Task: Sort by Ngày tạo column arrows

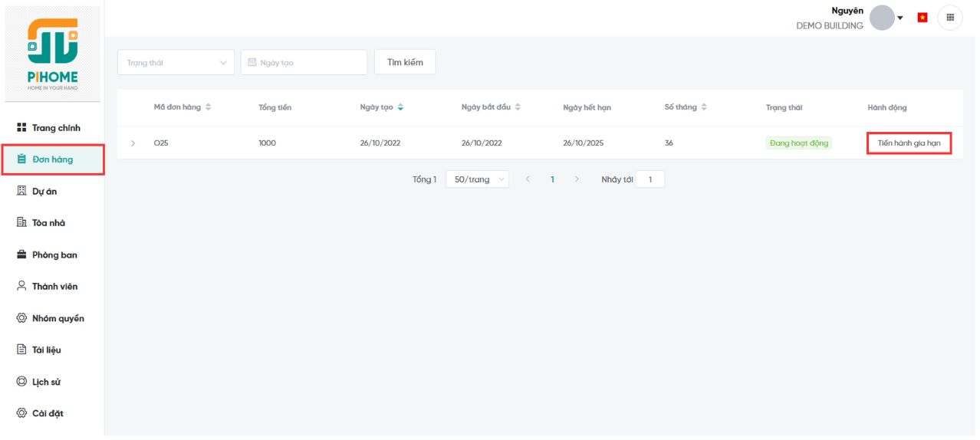Action: 400,107
